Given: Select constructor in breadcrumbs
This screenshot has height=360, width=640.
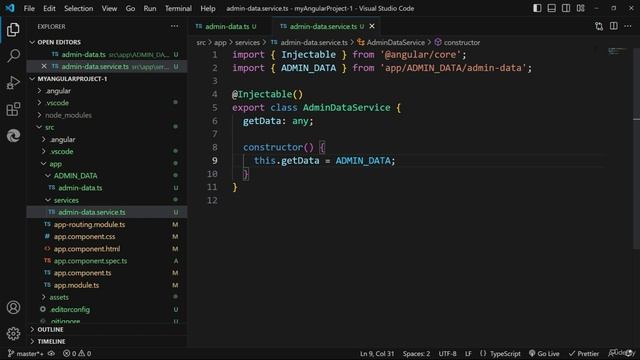Looking at the screenshot, I should coord(457,42).
